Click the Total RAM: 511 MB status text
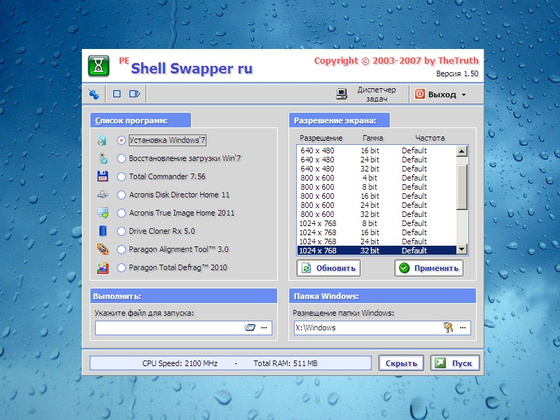The width and height of the screenshot is (560, 420). pos(285,364)
